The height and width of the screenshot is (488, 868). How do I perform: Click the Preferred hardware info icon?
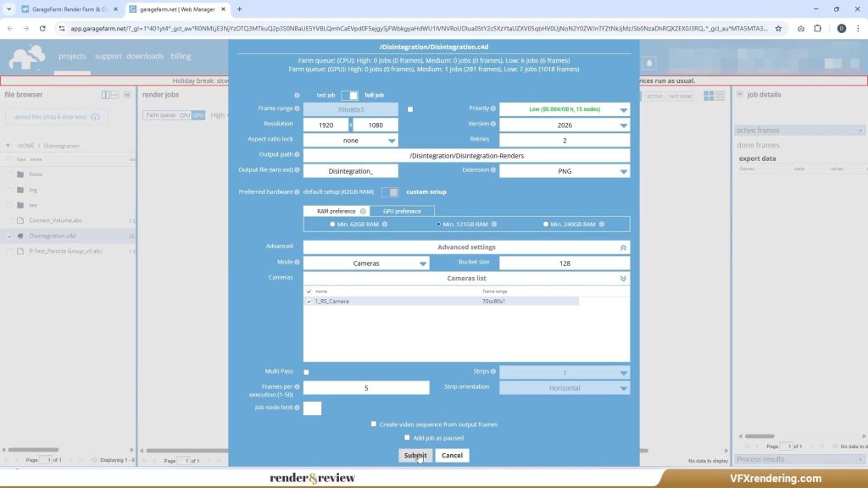(297, 192)
